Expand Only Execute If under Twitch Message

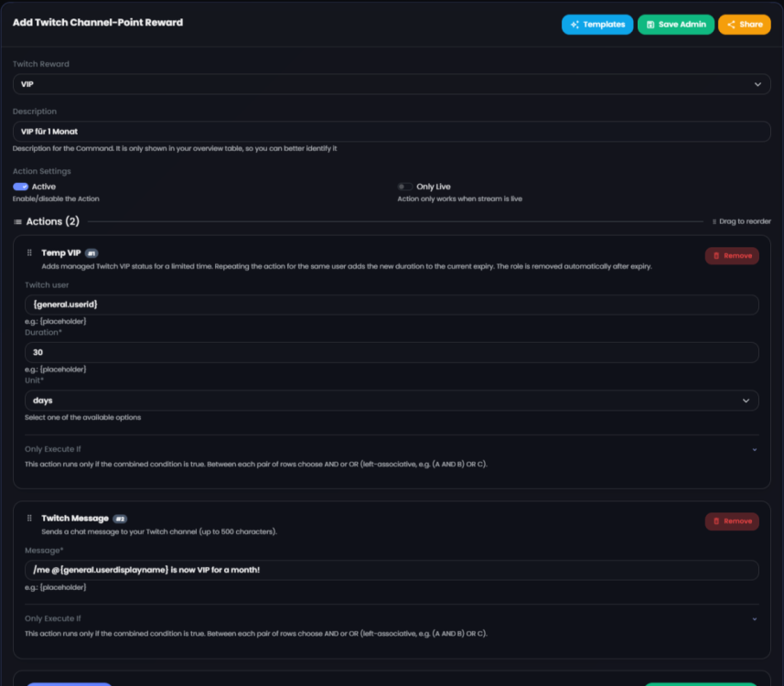[755, 619]
